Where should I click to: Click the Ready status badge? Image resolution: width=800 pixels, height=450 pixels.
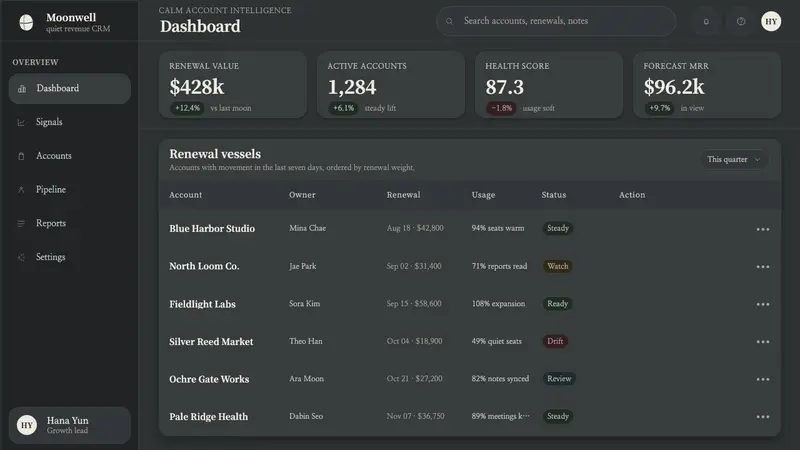(557, 304)
